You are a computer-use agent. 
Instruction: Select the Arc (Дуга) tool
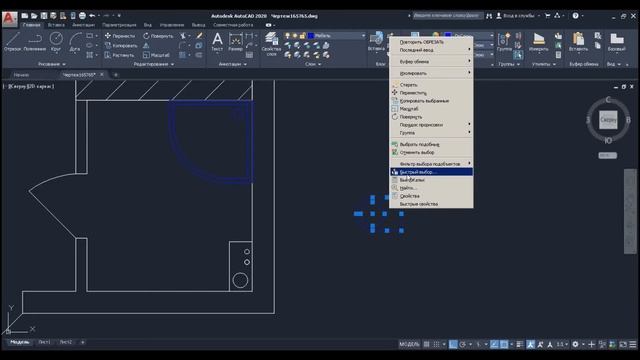pyautogui.click(x=75, y=42)
